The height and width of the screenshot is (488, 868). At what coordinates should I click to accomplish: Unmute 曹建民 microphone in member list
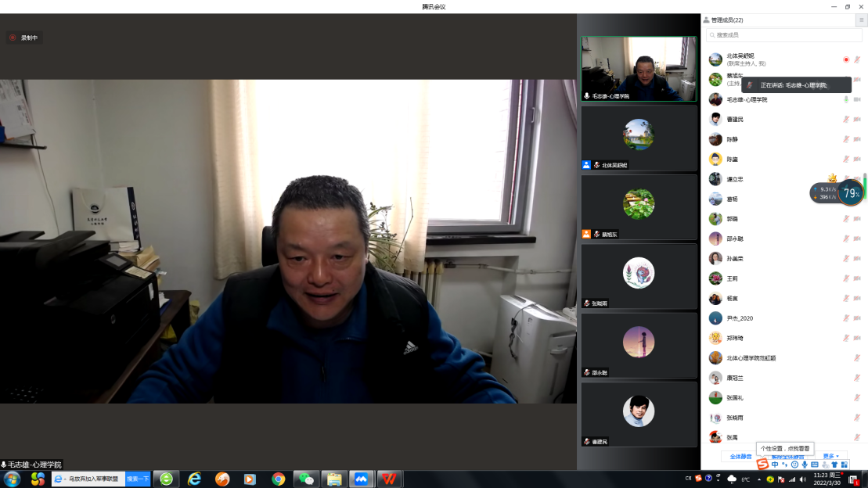(846, 120)
